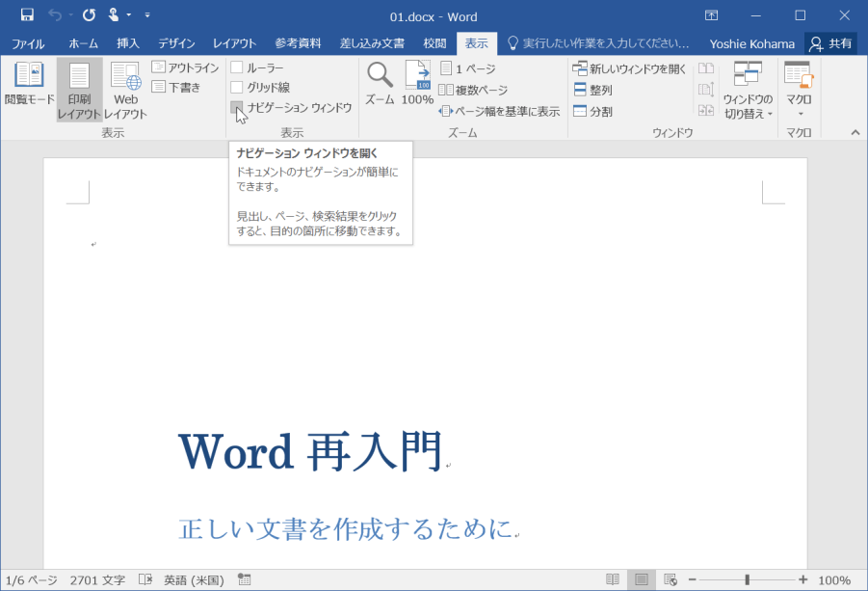Screen dimensions: 868x591
Task: Open the Review (校閲) tab
Action: (x=434, y=43)
